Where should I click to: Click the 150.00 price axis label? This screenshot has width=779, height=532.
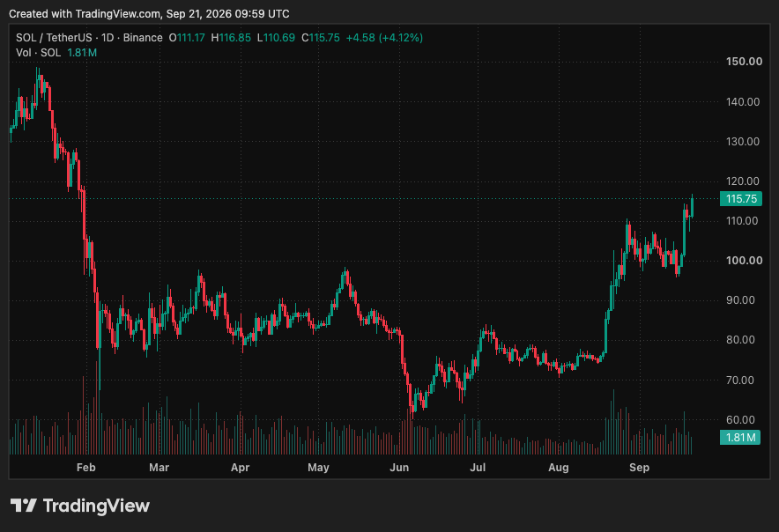click(x=744, y=62)
